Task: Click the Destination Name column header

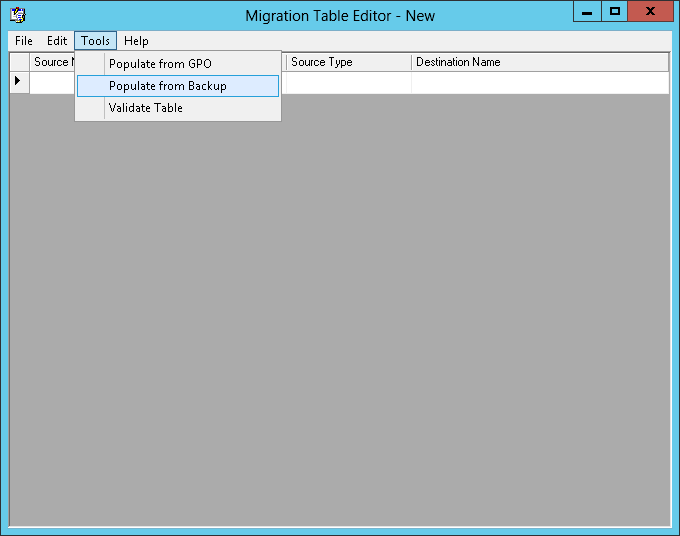Action: (x=540, y=62)
